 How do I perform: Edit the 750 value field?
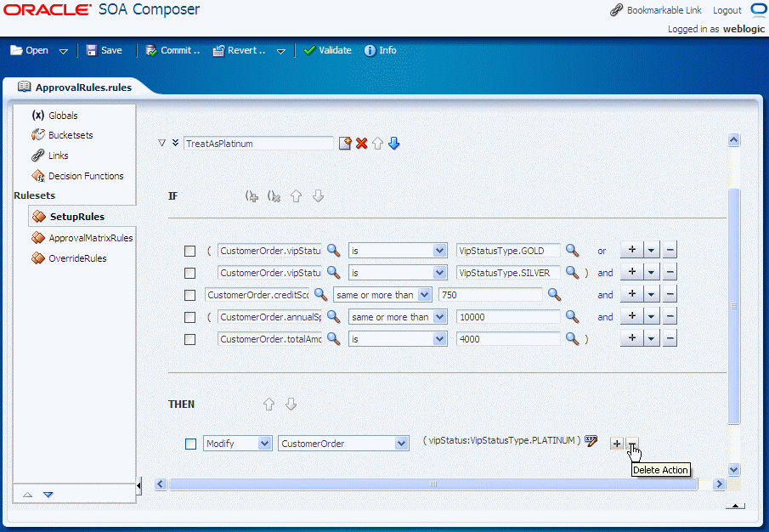(x=490, y=295)
